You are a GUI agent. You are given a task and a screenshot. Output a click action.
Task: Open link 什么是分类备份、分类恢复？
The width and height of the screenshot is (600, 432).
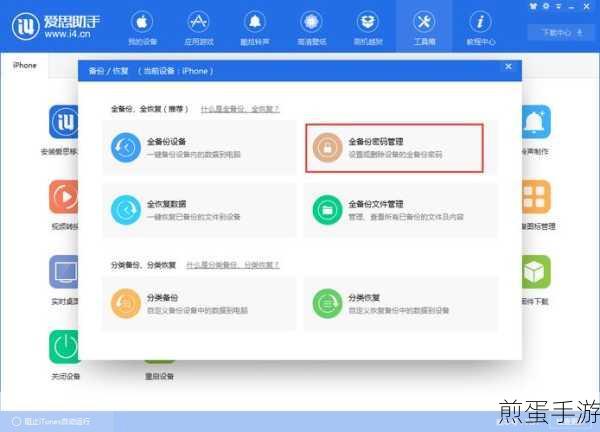(x=233, y=265)
